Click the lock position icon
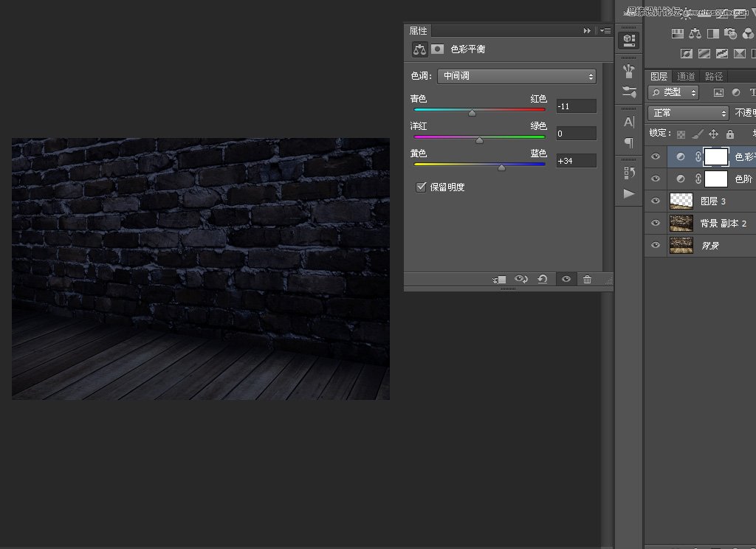Screen dimensions: 756x549 tap(713, 134)
